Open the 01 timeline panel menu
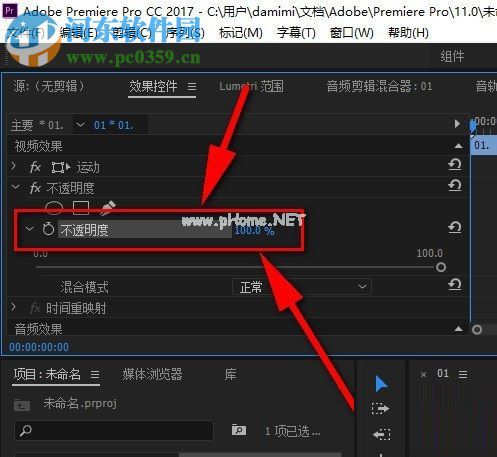The image size is (497, 457). click(x=463, y=374)
